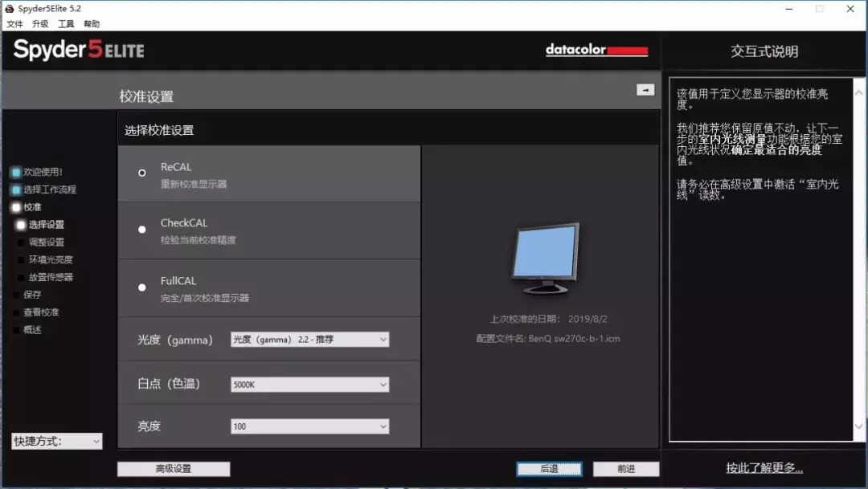Image resolution: width=868 pixels, height=489 pixels.
Task: Select the 保存 step in sidebar
Action: click(x=27, y=295)
